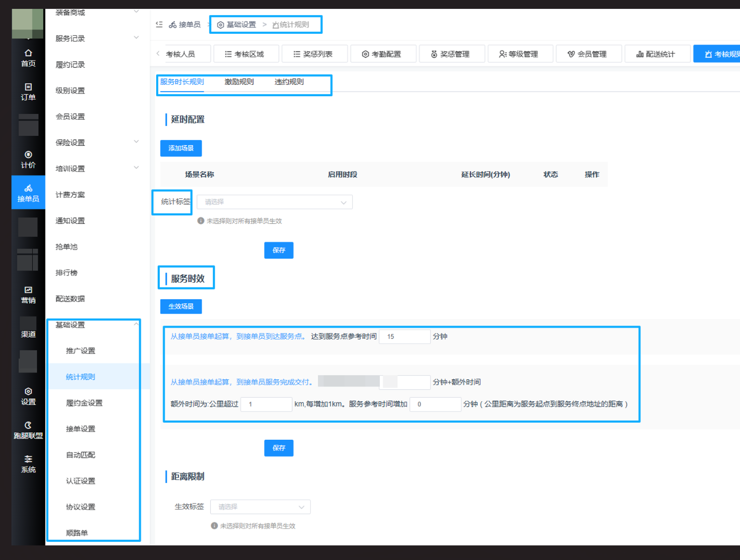Image resolution: width=740 pixels, height=560 pixels.
Task: Collapse the menu with the top fold icon
Action: [x=159, y=24]
